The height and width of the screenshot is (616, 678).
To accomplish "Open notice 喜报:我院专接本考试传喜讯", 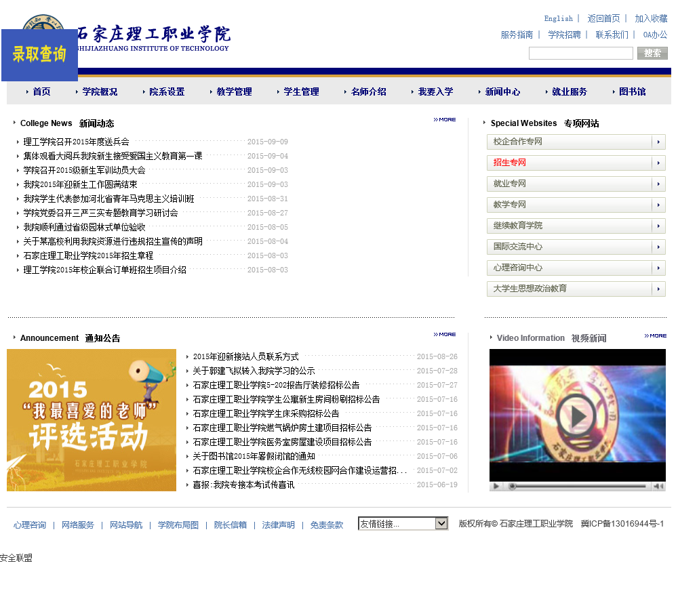I will click(243, 485).
